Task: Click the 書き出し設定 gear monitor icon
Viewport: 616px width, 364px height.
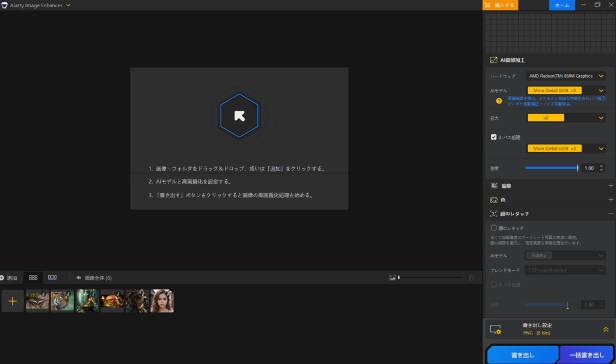Action: (x=496, y=330)
